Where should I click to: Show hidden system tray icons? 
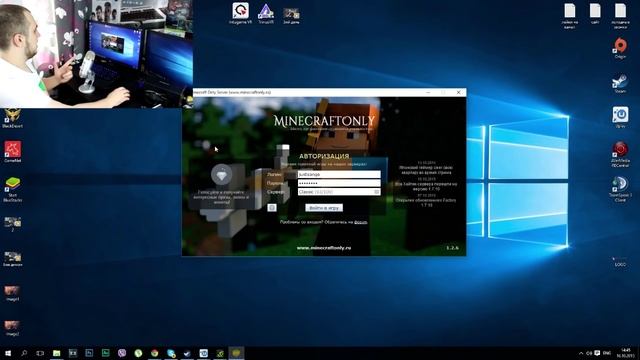click(581, 353)
